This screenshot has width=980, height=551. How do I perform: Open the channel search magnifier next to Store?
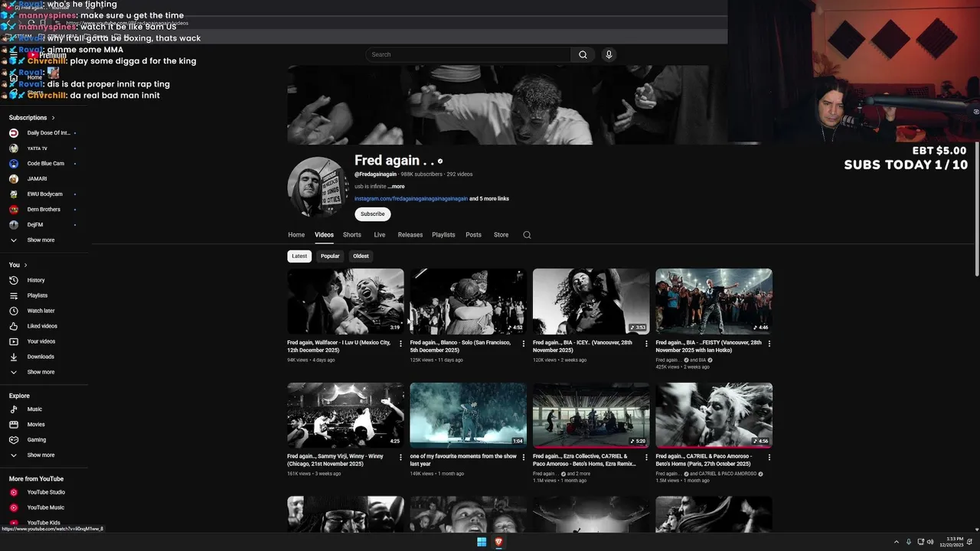coord(527,235)
